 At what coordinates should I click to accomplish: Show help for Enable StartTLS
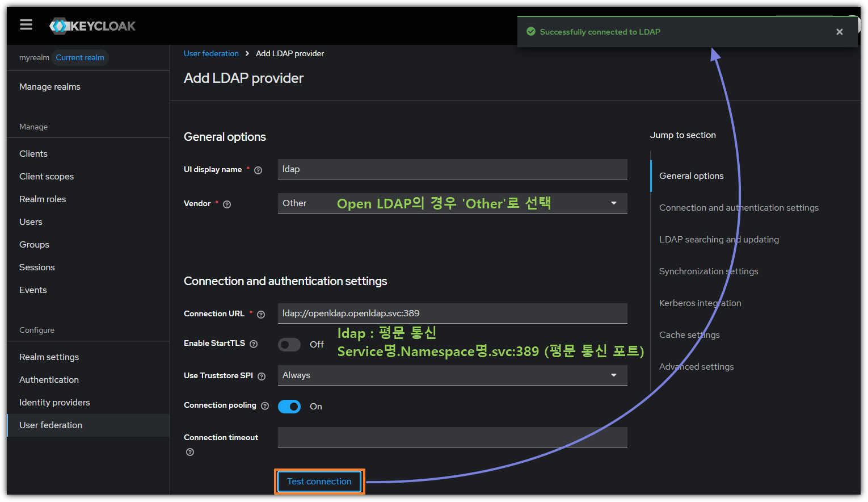(254, 344)
